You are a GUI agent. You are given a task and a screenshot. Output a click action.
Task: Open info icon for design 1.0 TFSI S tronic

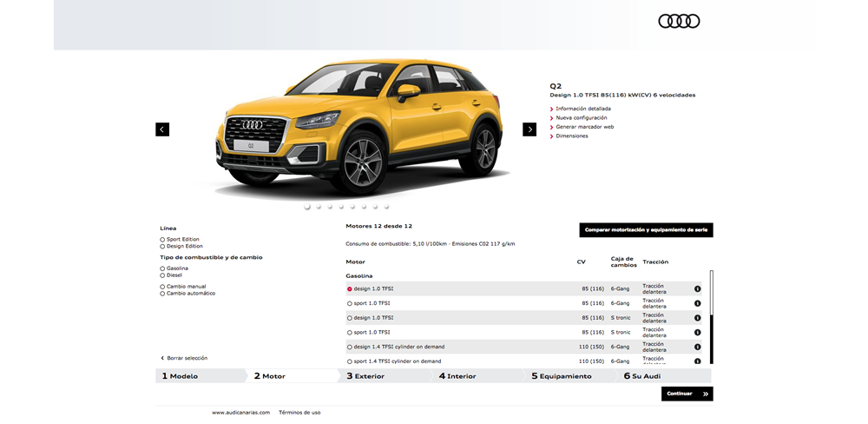tap(697, 318)
